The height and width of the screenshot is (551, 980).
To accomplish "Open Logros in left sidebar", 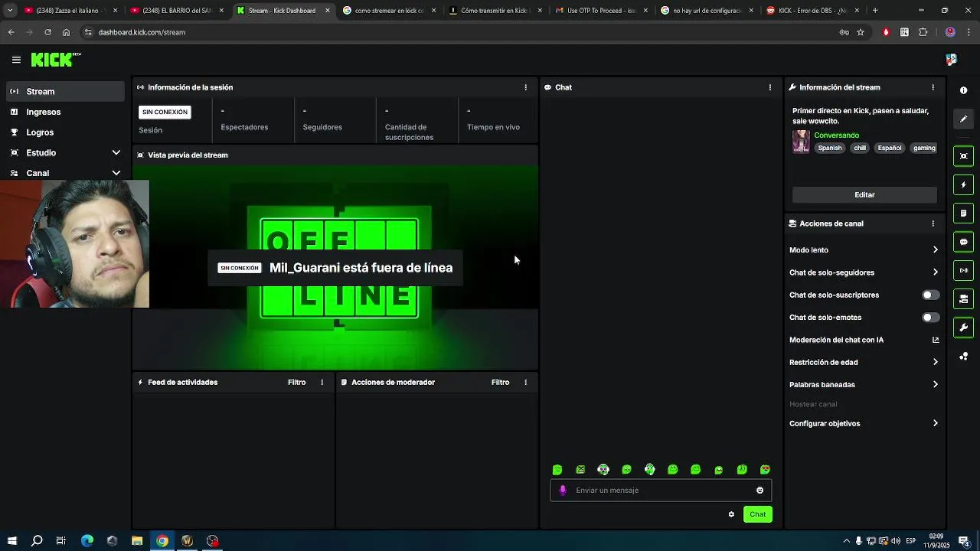I will [x=66, y=132].
